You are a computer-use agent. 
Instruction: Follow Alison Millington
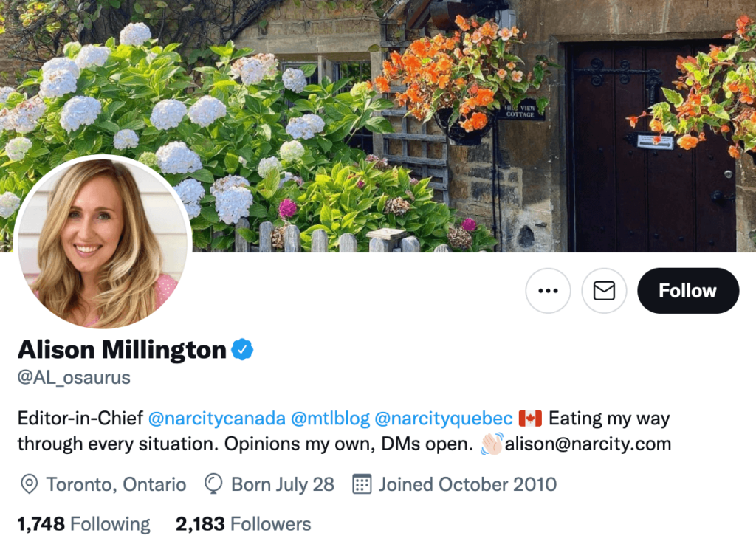[687, 291]
